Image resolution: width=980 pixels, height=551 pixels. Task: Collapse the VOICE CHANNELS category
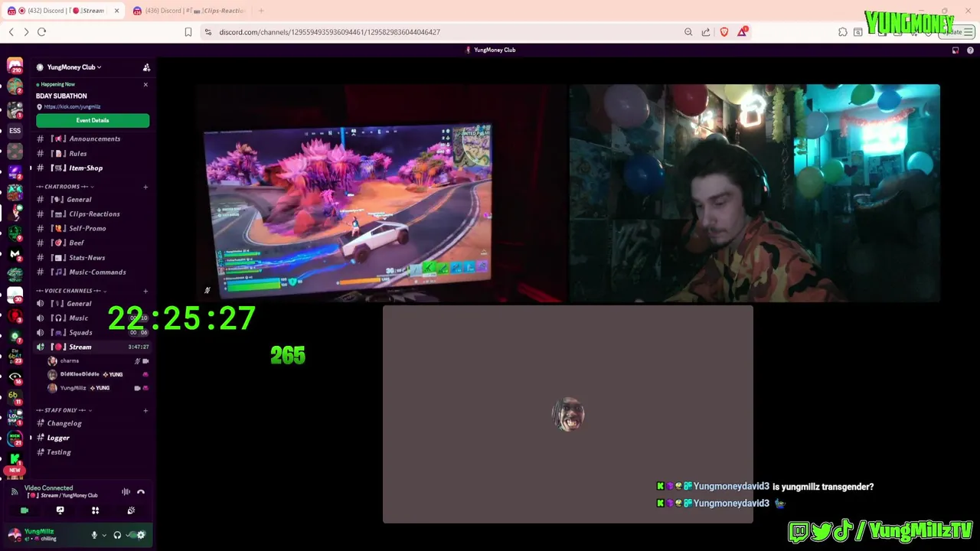(x=70, y=291)
